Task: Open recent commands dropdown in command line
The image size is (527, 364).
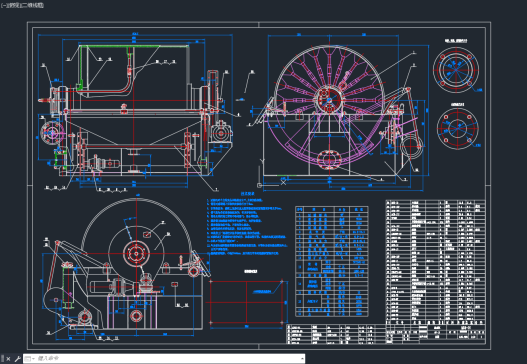Action: click(x=30, y=359)
